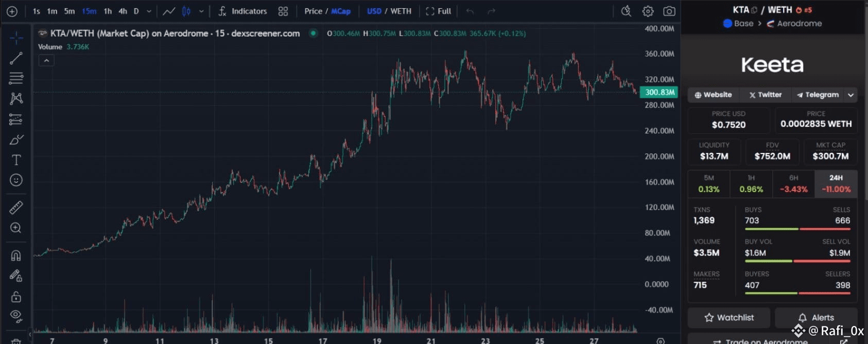Add a symbol comparison with the plus icon
This screenshot has width=868, height=344.
(12, 11)
